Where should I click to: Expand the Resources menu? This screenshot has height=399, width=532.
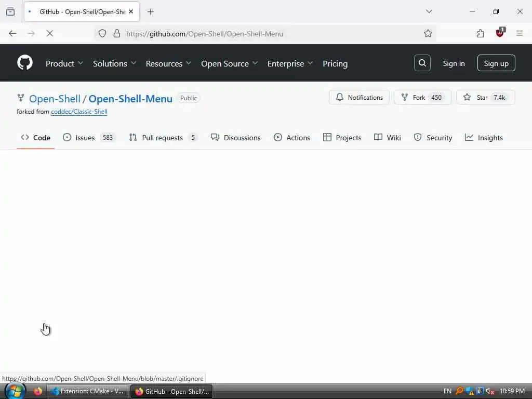point(168,63)
